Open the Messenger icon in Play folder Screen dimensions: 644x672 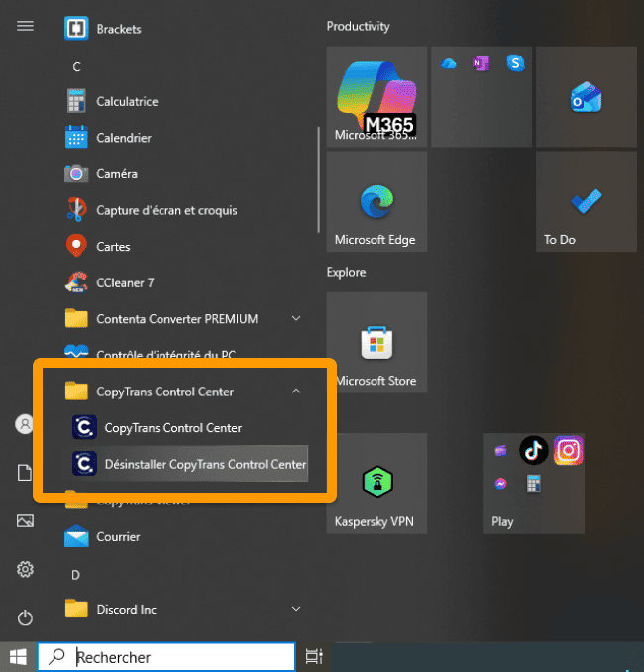tap(500, 484)
